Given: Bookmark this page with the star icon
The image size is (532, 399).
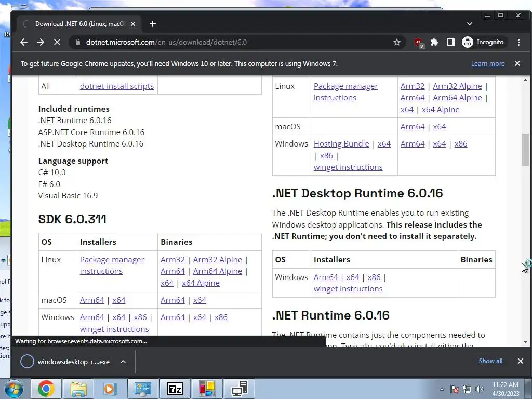Looking at the screenshot, I should [396, 42].
